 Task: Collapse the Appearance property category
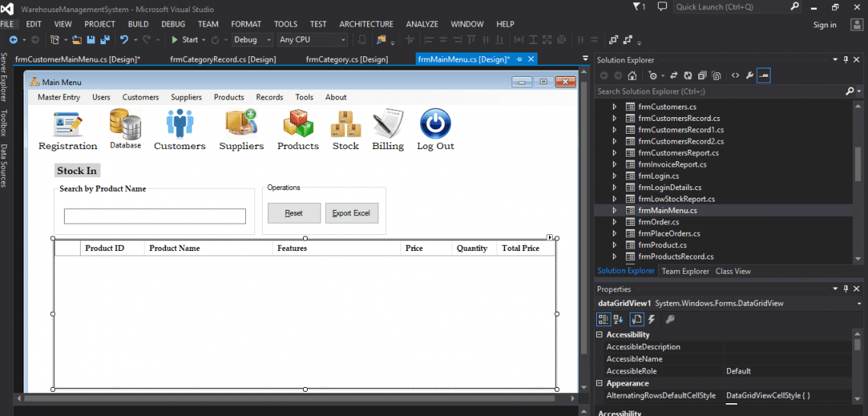pyautogui.click(x=599, y=384)
